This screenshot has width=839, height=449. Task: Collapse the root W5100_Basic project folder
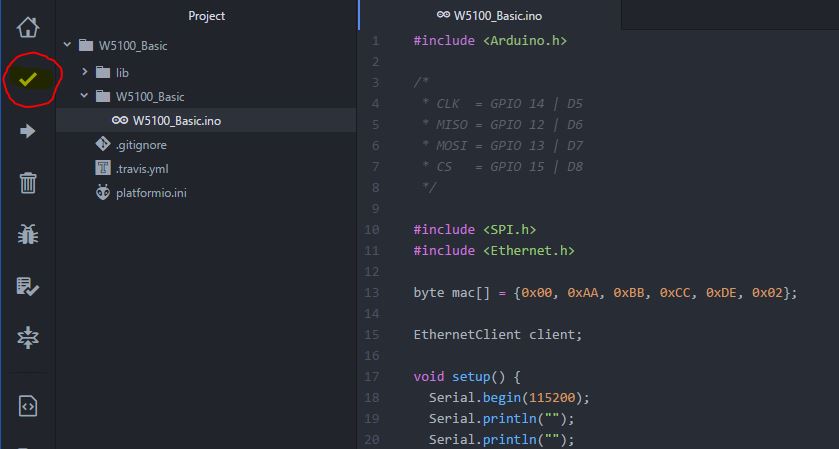pos(67,45)
